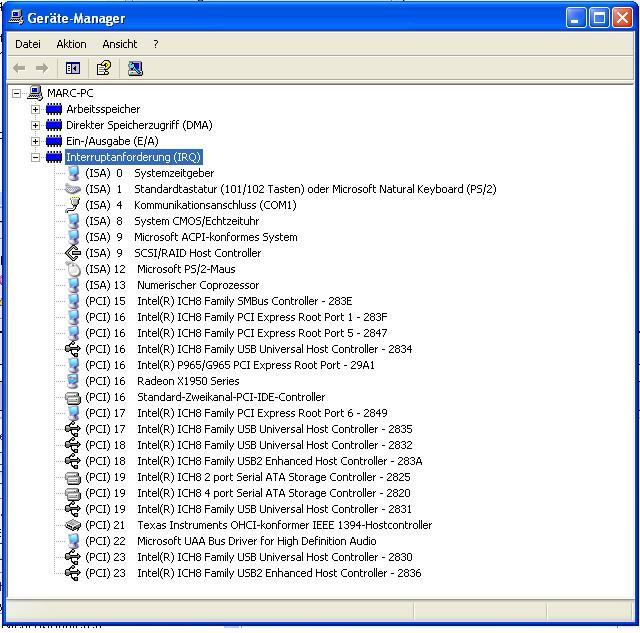The image size is (640, 633).
Task: Close the Geräte-Manager window
Action: pos(622,18)
